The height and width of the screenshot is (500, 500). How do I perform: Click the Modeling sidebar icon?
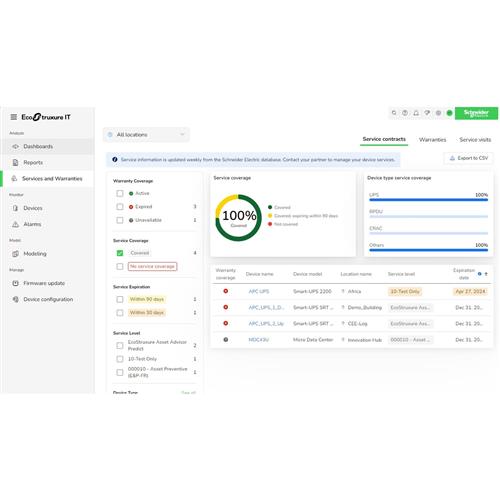pos(15,254)
